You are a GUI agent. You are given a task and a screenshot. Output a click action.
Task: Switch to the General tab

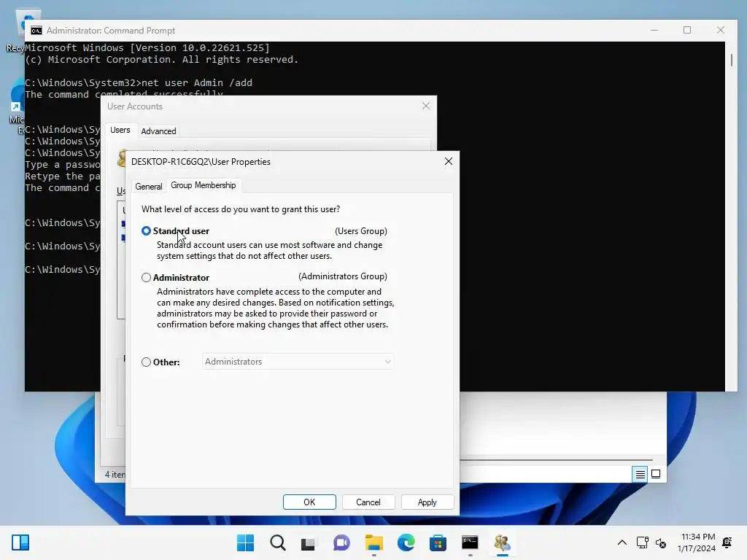(149, 186)
